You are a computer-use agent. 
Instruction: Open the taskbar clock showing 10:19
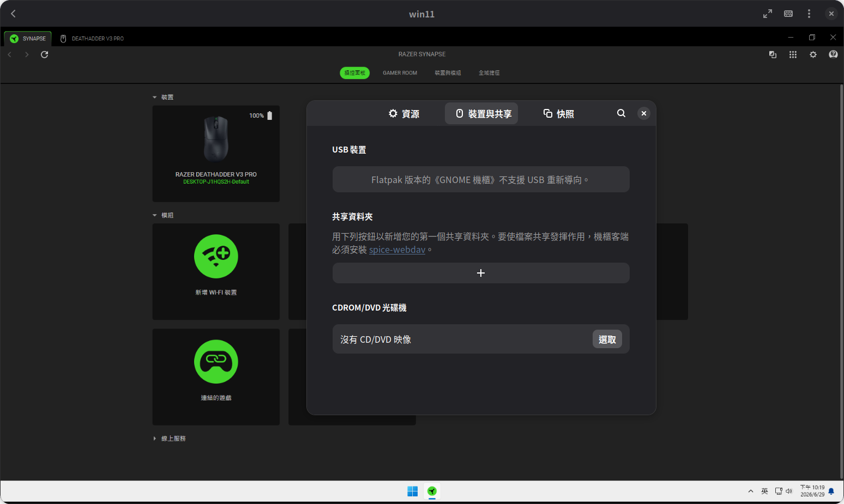812,491
